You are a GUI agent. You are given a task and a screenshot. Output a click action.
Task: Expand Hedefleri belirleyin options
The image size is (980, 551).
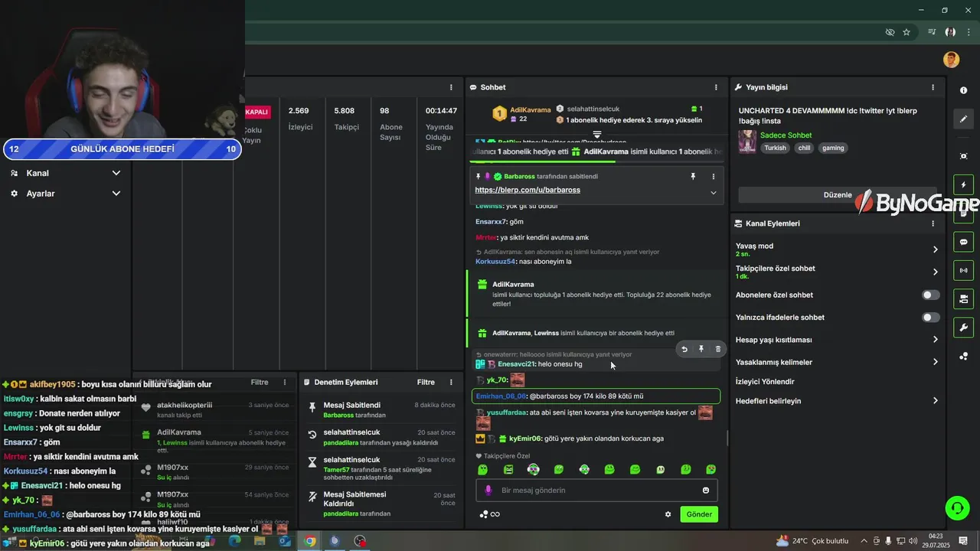pyautogui.click(x=935, y=401)
